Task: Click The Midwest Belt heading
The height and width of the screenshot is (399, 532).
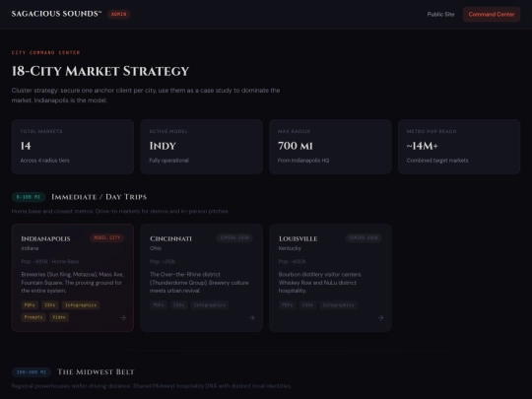Action: pos(96,372)
